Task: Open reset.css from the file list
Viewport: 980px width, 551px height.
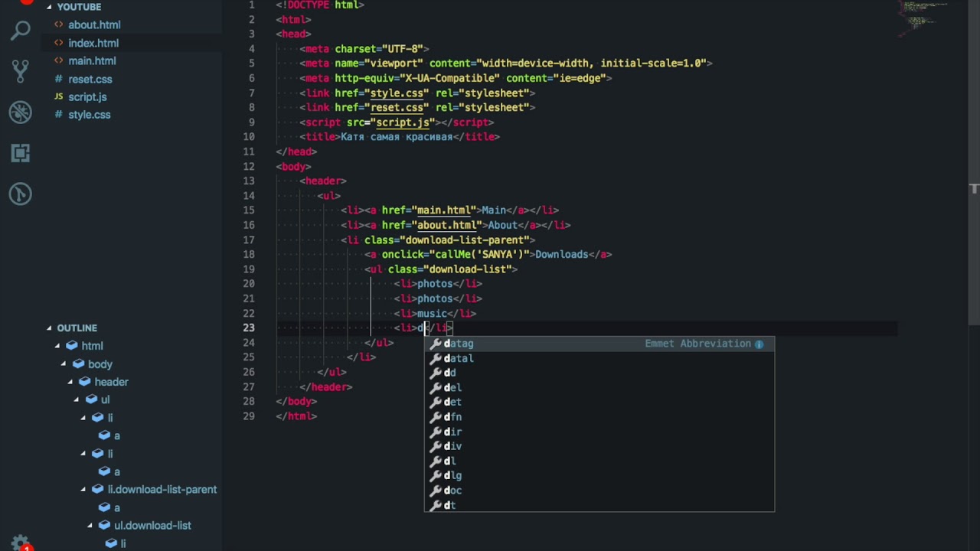Action: tap(90, 79)
